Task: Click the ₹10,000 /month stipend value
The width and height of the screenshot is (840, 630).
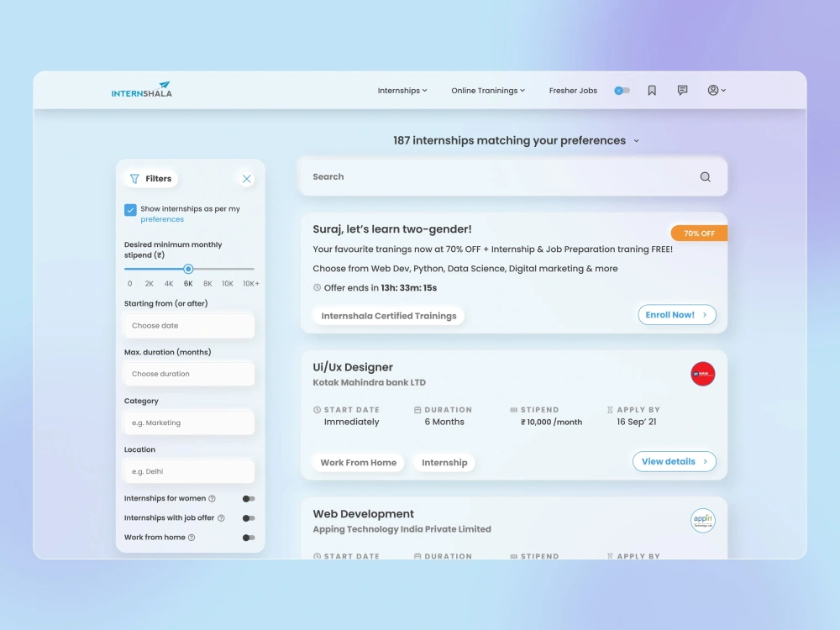Action: click(551, 423)
